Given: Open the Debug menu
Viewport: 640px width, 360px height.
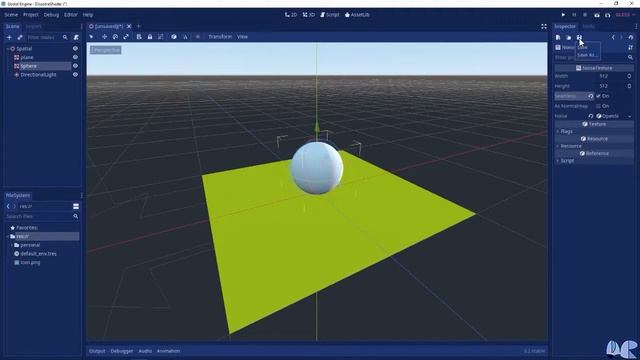Looking at the screenshot, I should (x=51, y=15).
